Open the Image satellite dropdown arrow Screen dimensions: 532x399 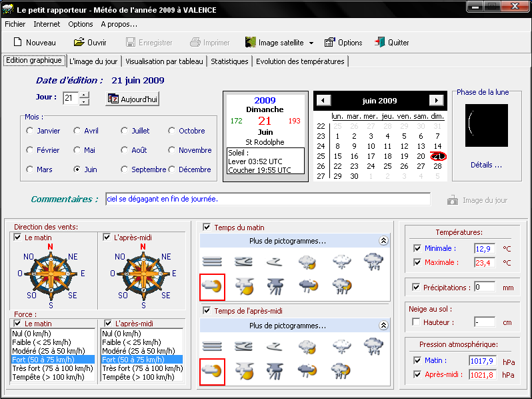click(311, 43)
